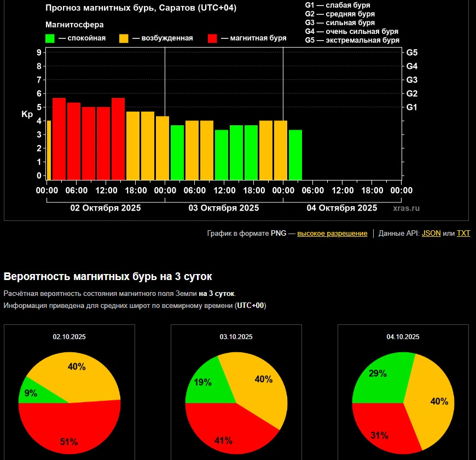Click the 'Вероятность магнитных бурь на 3 суток' heading
This screenshot has height=460, width=476.
(108, 276)
